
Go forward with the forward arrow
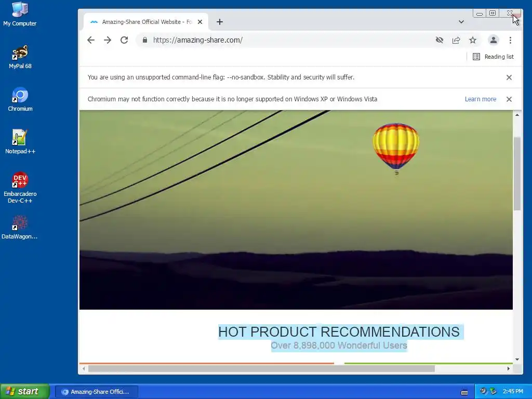click(x=108, y=40)
